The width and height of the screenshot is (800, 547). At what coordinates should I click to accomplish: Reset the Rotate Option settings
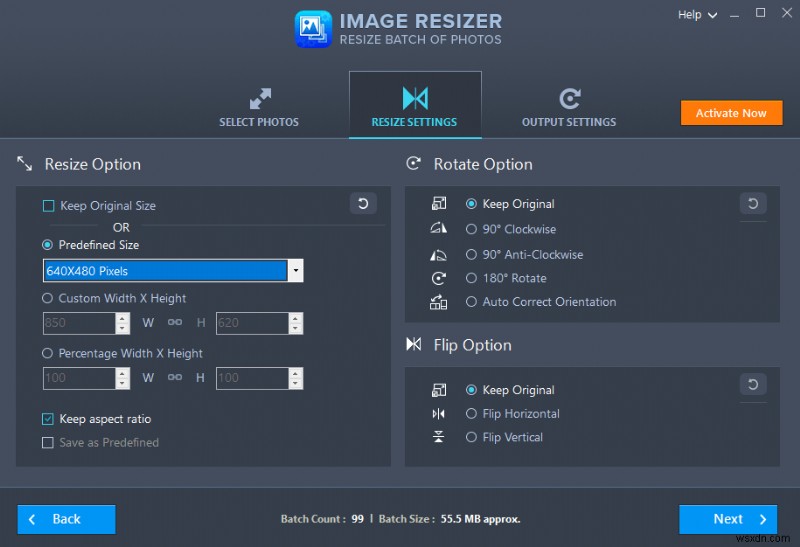click(753, 204)
